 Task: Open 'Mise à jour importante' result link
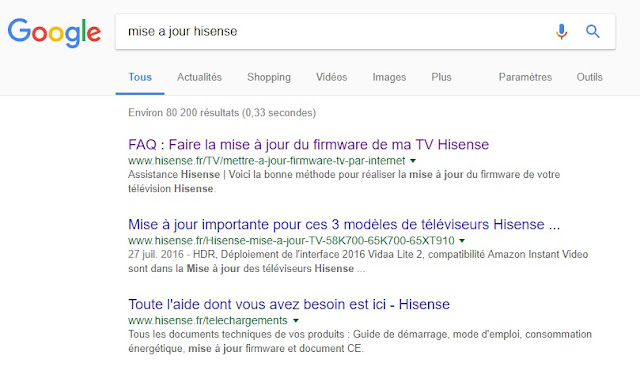coord(344,225)
